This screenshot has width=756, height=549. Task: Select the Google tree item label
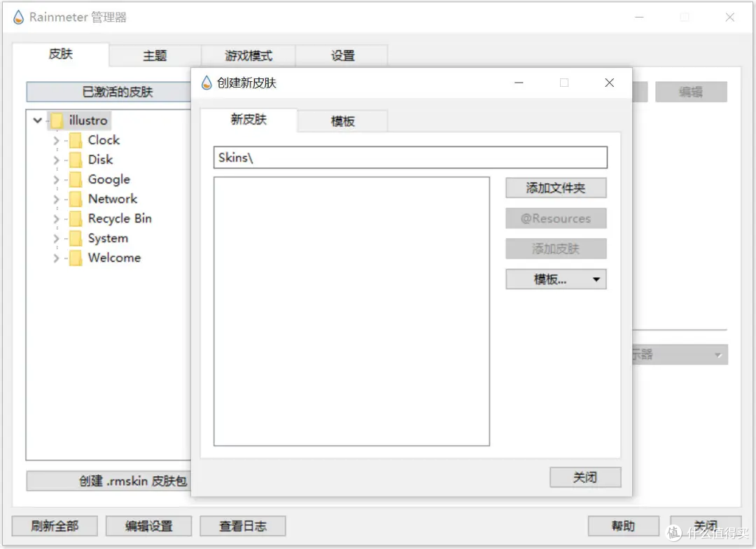coord(109,179)
